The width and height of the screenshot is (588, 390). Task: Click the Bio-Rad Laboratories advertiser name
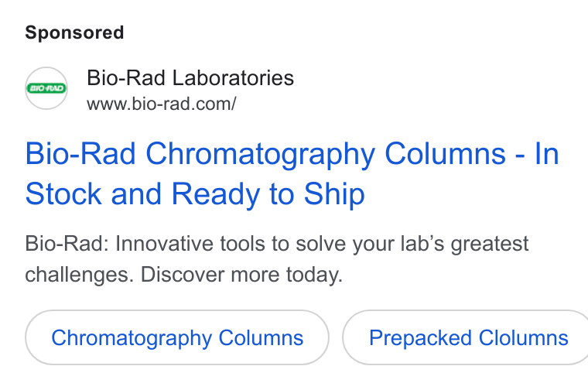pyautogui.click(x=190, y=78)
